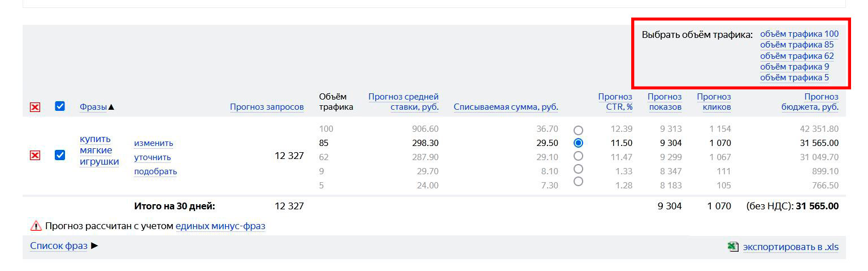The height and width of the screenshot is (271, 868).
Task: Delete phrase row with red X icon
Action: [x=35, y=155]
